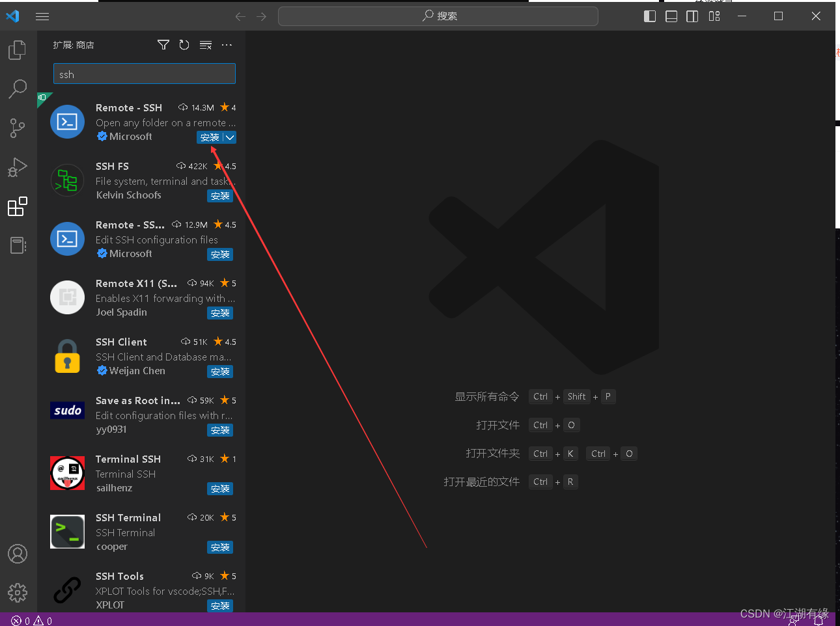The image size is (840, 626).
Task: Click the extensions search field containing ssh
Action: (145, 74)
